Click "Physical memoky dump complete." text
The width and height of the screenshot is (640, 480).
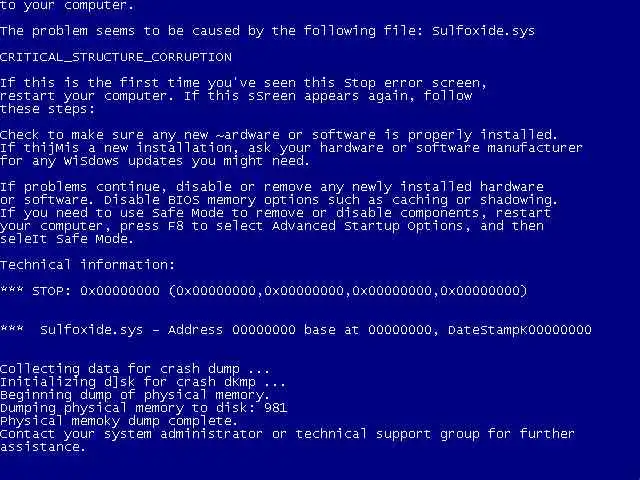coord(118,421)
